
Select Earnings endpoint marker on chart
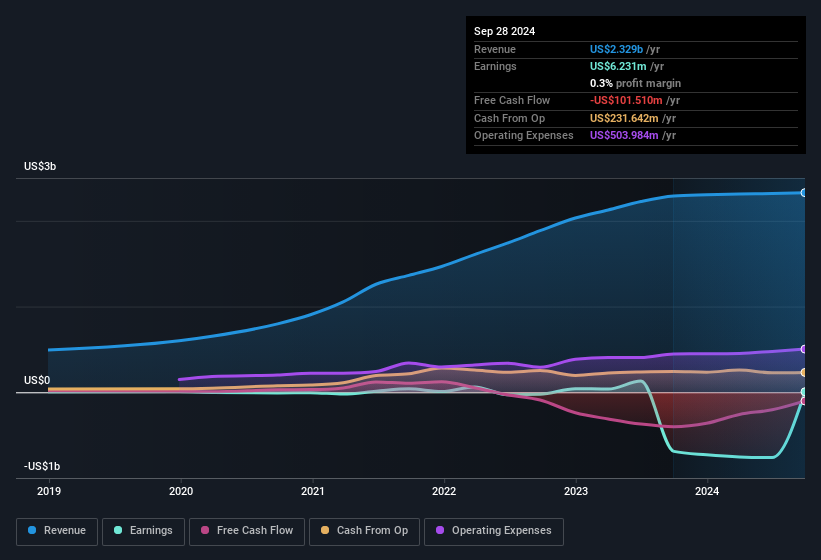pos(804,392)
